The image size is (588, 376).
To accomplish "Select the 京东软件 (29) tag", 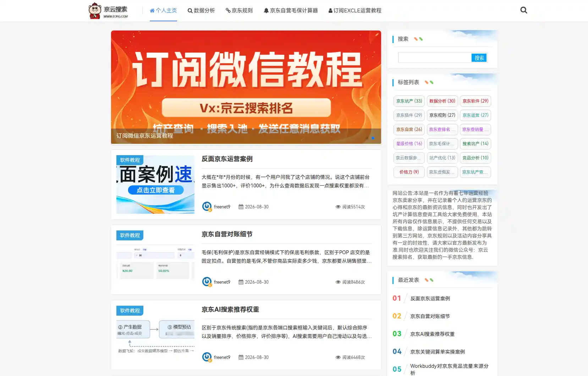I will (x=476, y=101).
